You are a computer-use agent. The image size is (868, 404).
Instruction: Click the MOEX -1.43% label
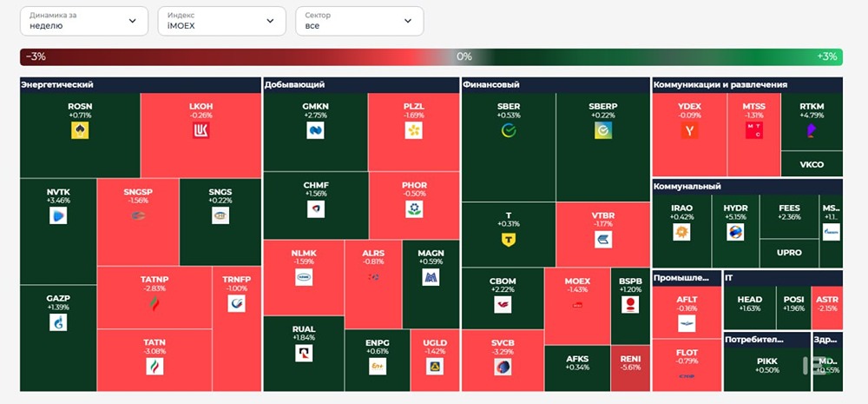click(x=577, y=285)
